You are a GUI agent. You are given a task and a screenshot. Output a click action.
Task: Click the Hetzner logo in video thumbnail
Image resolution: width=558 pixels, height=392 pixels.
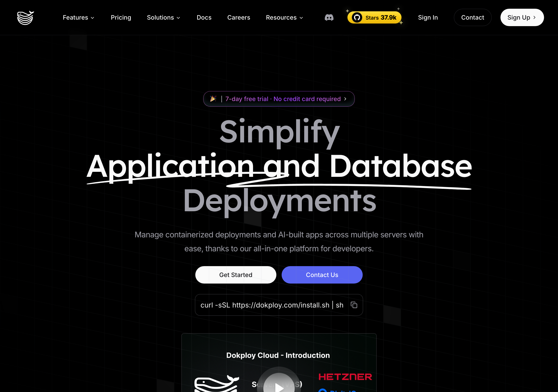pyautogui.click(x=345, y=377)
